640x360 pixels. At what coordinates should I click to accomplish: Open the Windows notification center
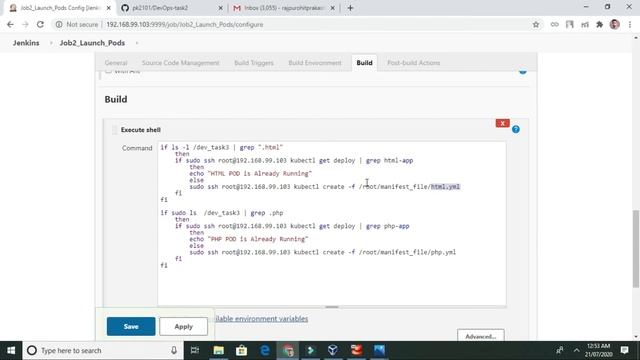(x=624, y=350)
